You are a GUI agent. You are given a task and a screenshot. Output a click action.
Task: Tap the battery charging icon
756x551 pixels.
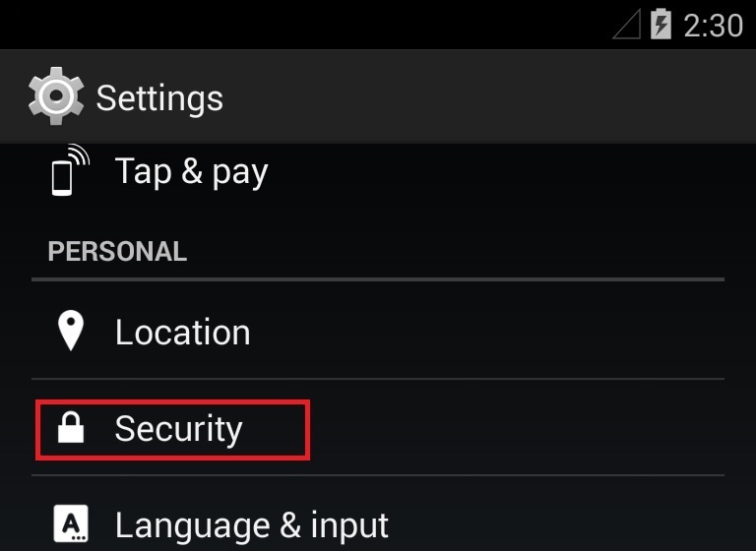pos(661,24)
